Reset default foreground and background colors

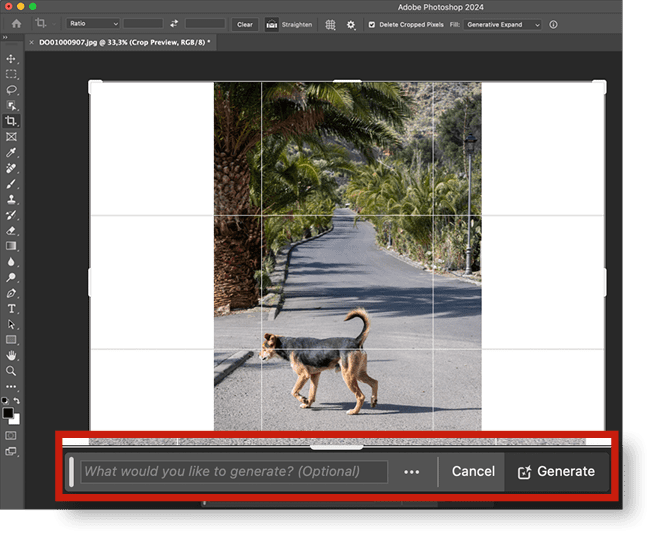tap(5, 401)
